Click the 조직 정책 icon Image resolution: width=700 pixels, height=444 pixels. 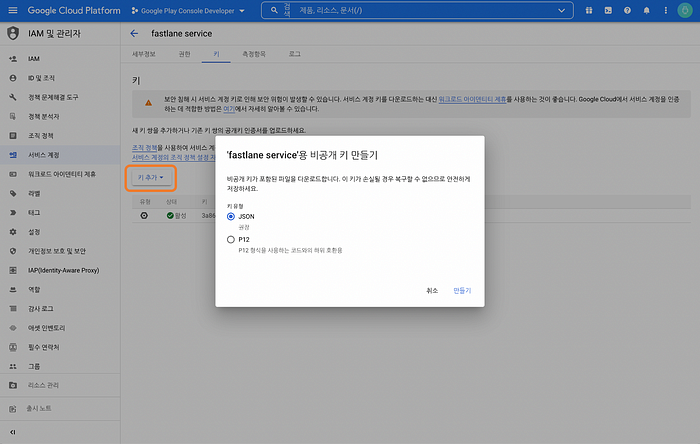13,136
